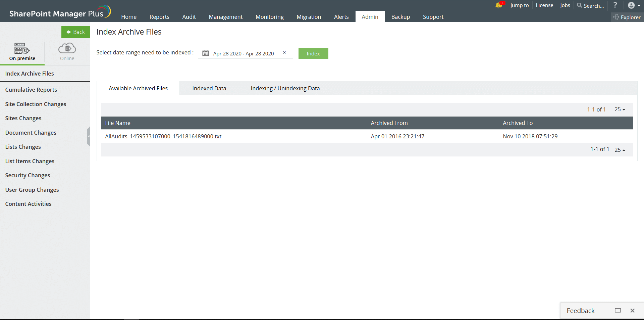Open the Jump to menu
The image size is (644, 320).
pos(520,5)
